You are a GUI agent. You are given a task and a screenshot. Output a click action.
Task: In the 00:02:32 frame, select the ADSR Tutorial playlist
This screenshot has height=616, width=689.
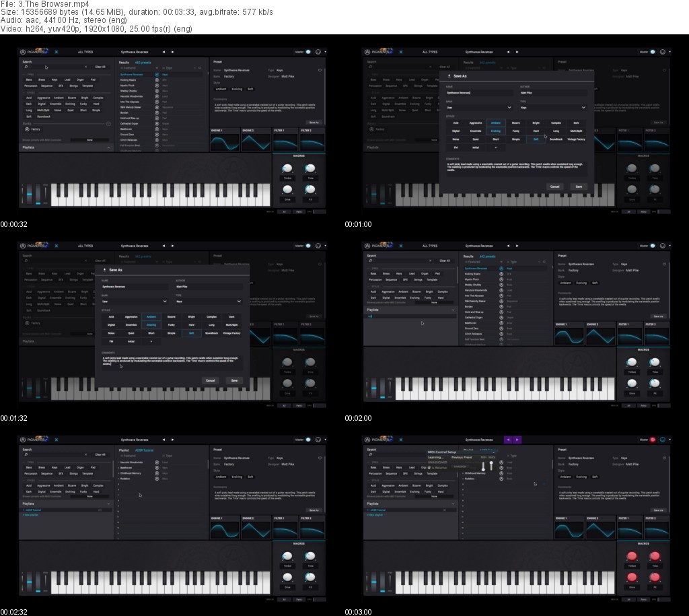click(64, 510)
